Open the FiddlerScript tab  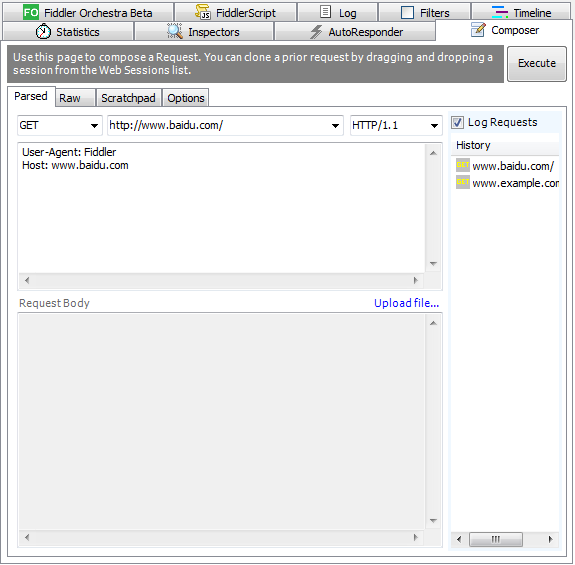pos(235,12)
